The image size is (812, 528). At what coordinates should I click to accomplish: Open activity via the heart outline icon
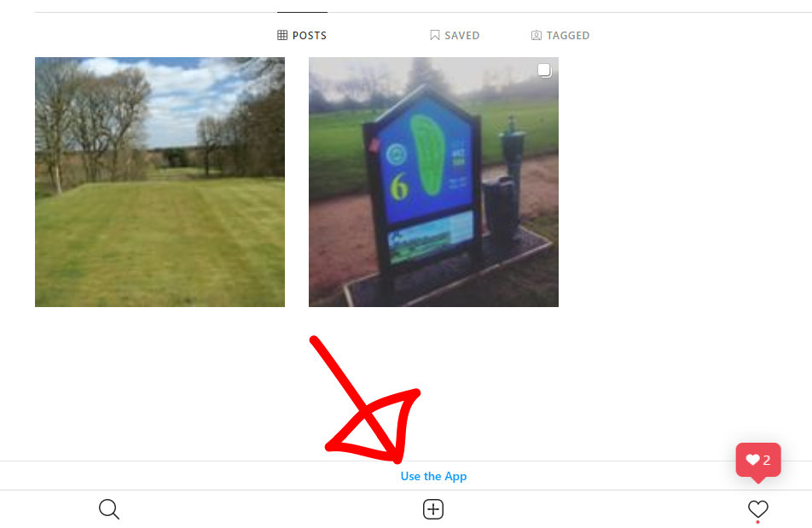757,509
